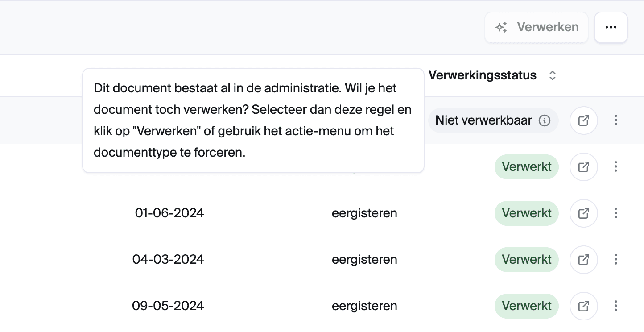The image size is (644, 332).
Task: Open the external link icon for Niet verwerkbaar row
Action: coord(583,120)
